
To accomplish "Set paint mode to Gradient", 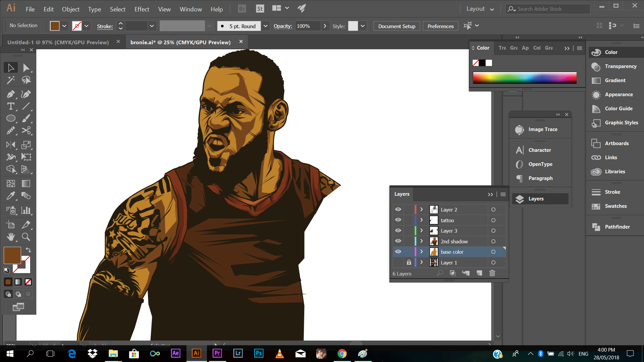I will [18, 282].
